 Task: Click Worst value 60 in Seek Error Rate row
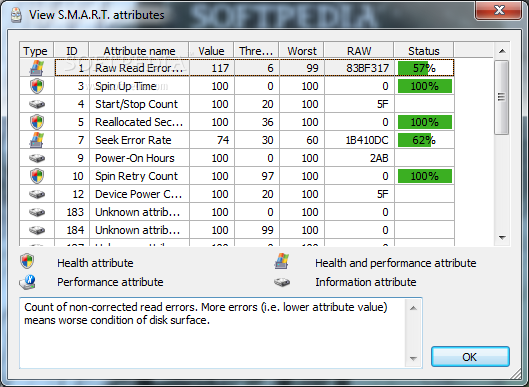coord(312,140)
